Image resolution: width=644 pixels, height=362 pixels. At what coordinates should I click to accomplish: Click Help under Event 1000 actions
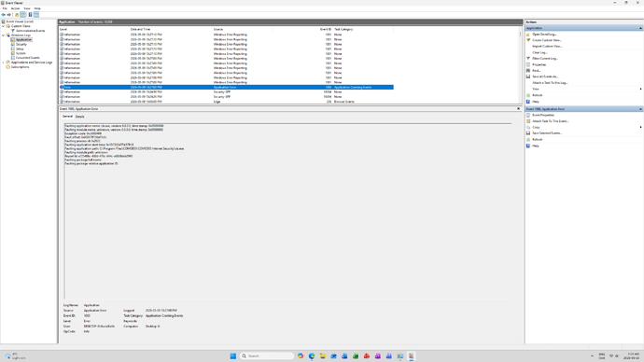pyautogui.click(x=536, y=146)
